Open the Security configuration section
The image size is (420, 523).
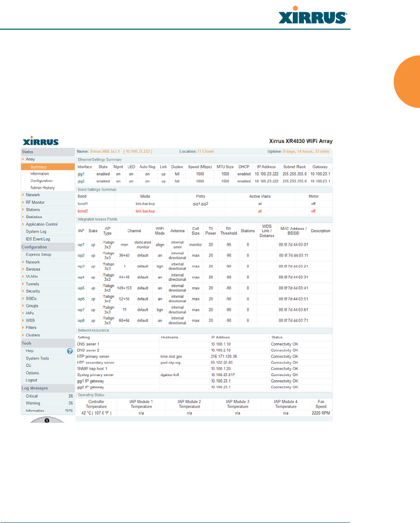point(33,291)
